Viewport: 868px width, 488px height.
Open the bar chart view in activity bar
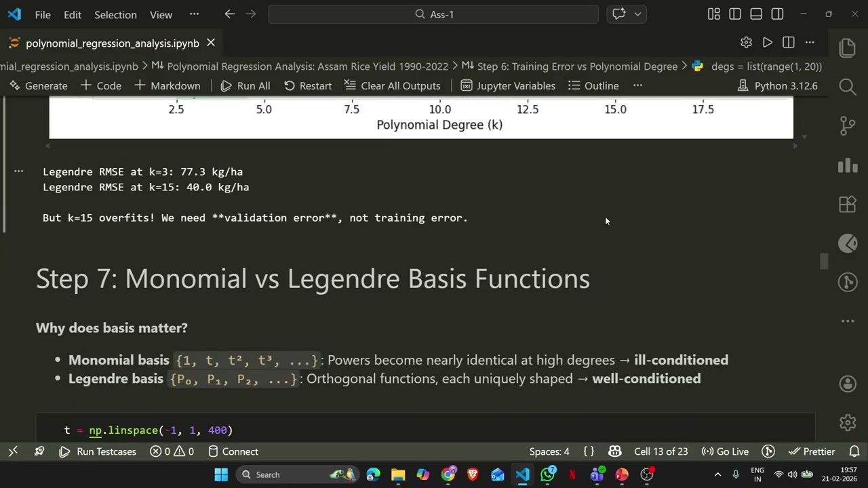pos(847,165)
